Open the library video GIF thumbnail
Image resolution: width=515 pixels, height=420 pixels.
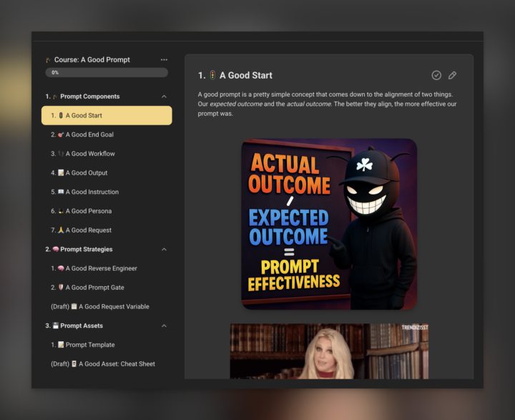click(329, 351)
